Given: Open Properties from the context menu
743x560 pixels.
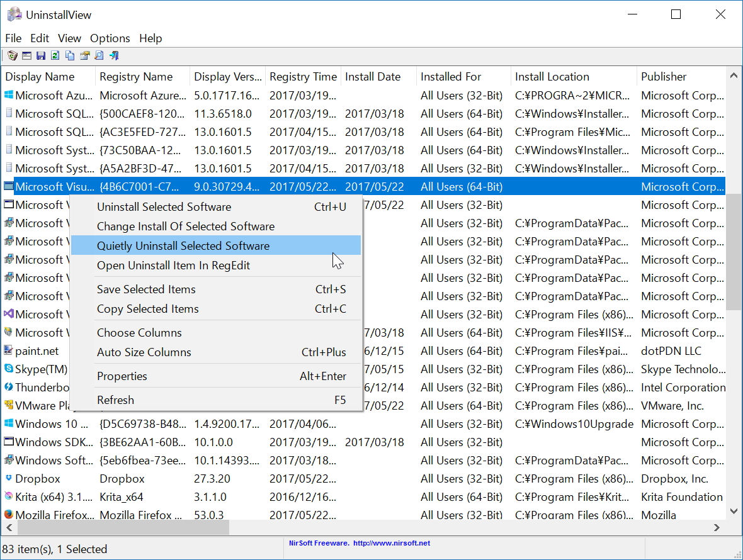Looking at the screenshot, I should click(x=216, y=376).
